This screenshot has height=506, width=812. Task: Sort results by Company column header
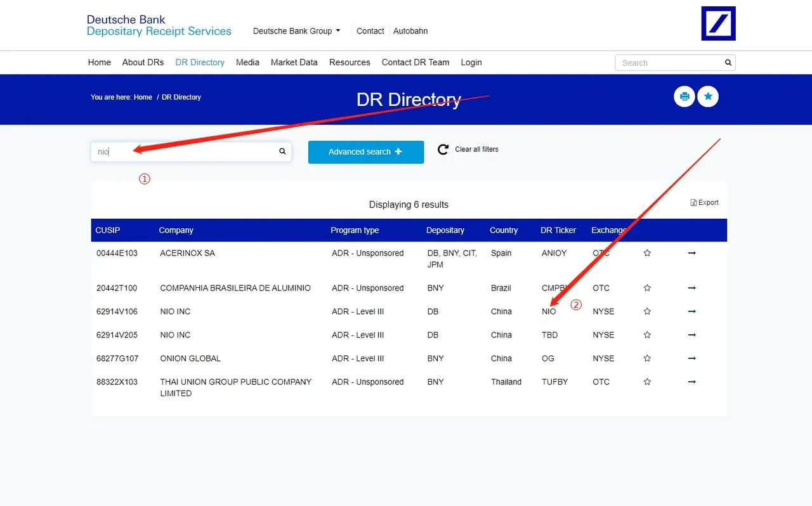[x=176, y=230]
